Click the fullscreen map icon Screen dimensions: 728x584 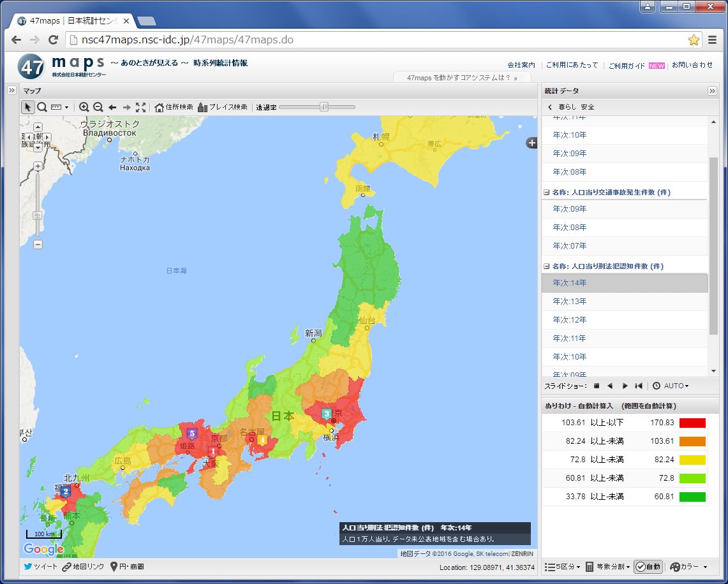coord(140,106)
